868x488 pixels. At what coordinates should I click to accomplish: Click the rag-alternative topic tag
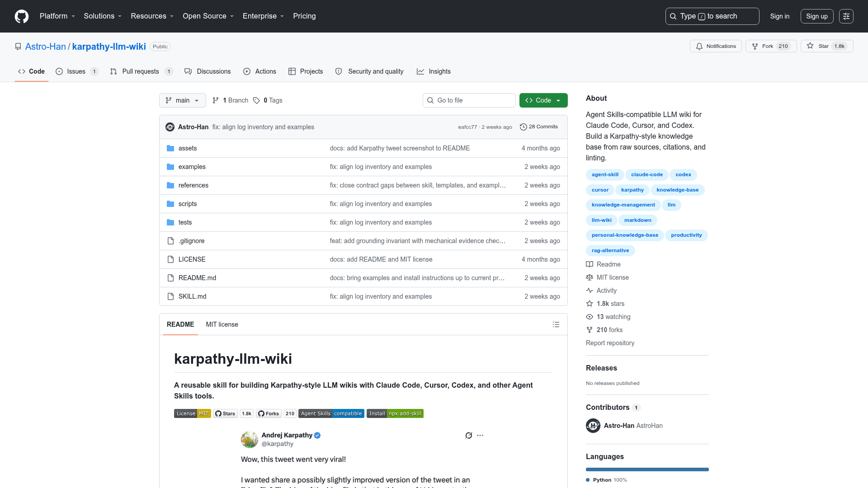point(610,250)
